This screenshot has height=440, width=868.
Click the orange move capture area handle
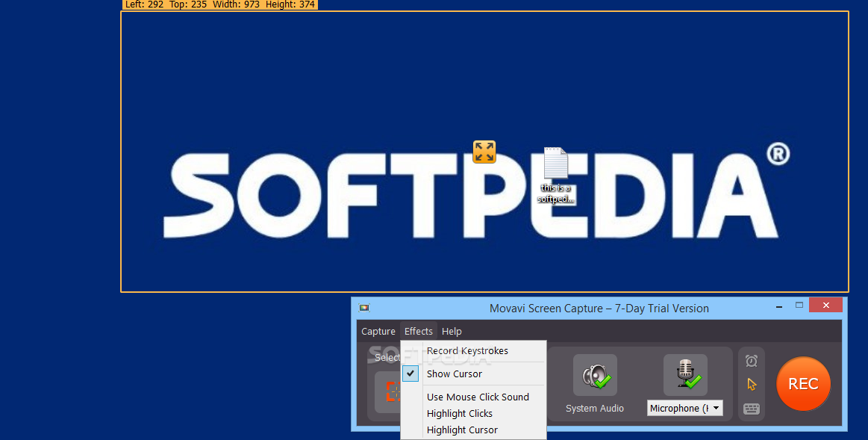(484, 152)
